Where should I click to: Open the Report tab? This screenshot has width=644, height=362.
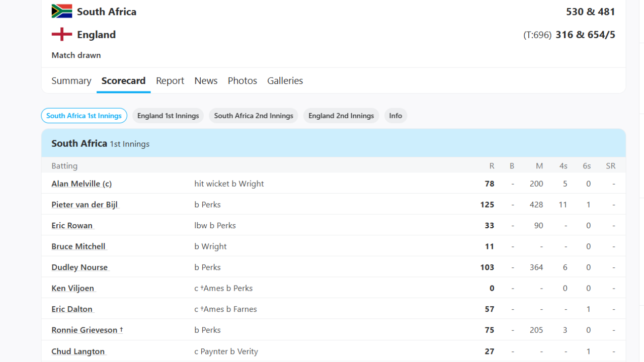tap(170, 80)
